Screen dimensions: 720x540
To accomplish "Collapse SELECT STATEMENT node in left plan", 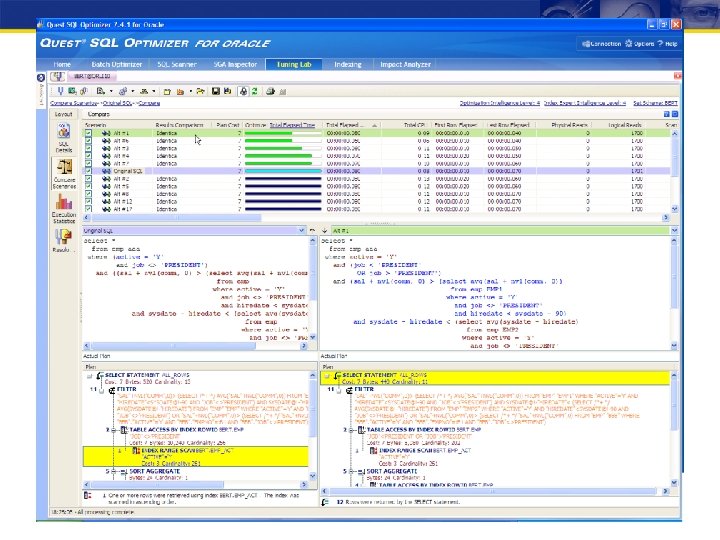I will pyautogui.click(x=90, y=377).
